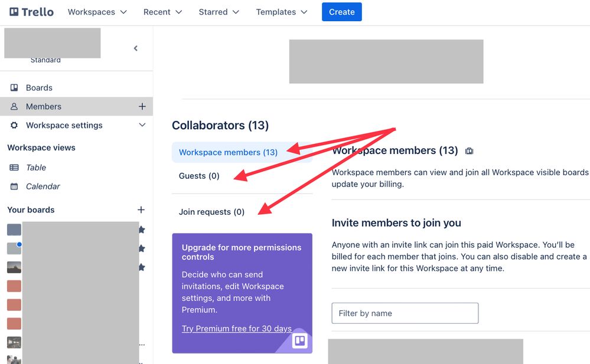Click Try Premium free for 30 days link
Image resolution: width=590 pixels, height=364 pixels.
coord(237,329)
